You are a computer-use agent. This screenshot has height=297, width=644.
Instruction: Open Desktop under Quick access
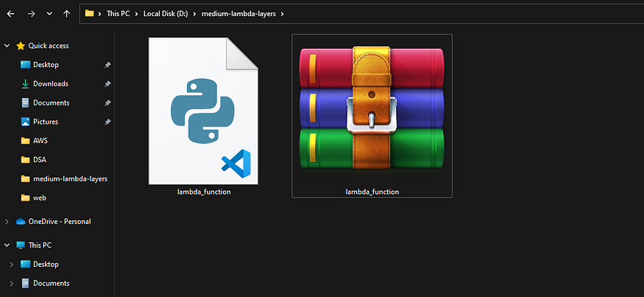[46, 65]
